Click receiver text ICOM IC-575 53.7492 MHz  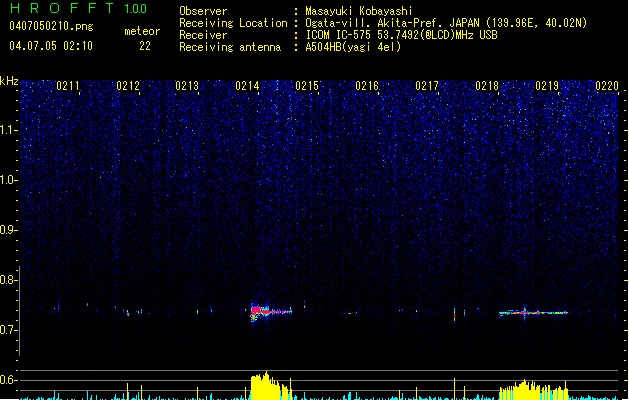[401, 35]
